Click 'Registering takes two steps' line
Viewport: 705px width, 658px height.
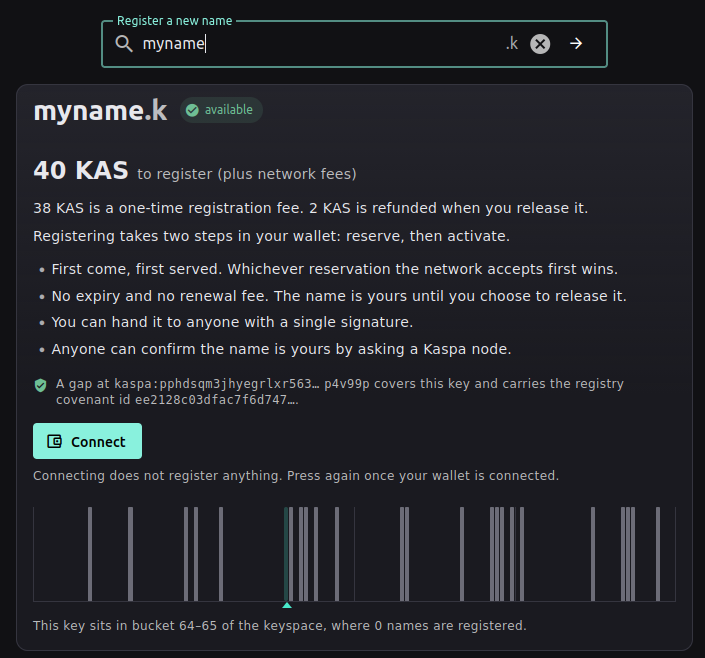tap(272, 236)
